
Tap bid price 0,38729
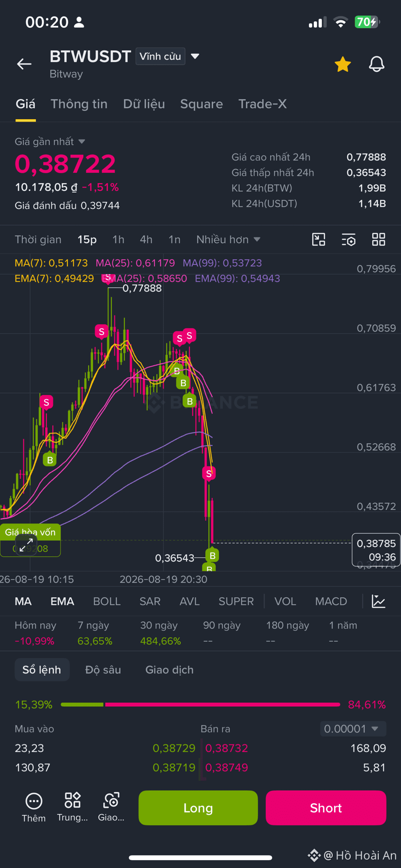coord(174,748)
